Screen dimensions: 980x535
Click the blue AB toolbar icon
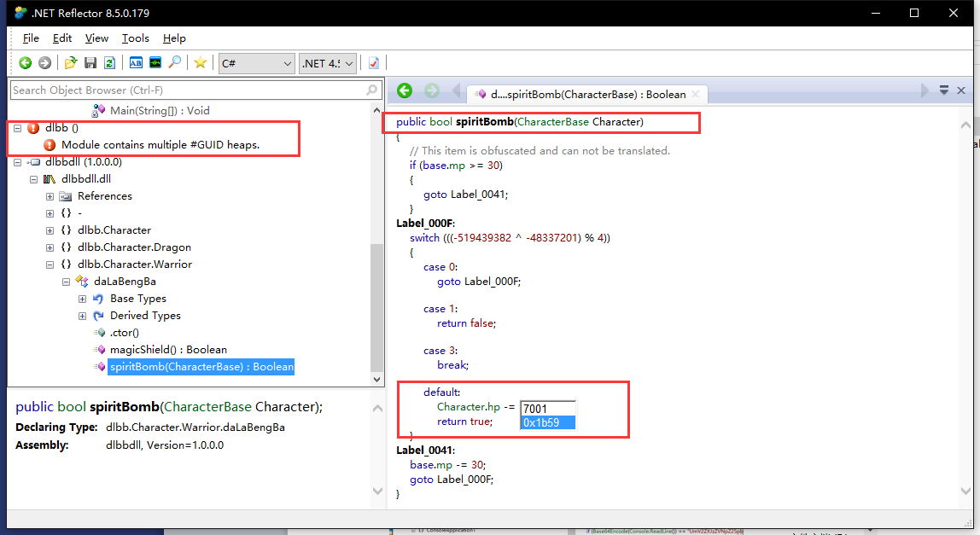coord(136,62)
